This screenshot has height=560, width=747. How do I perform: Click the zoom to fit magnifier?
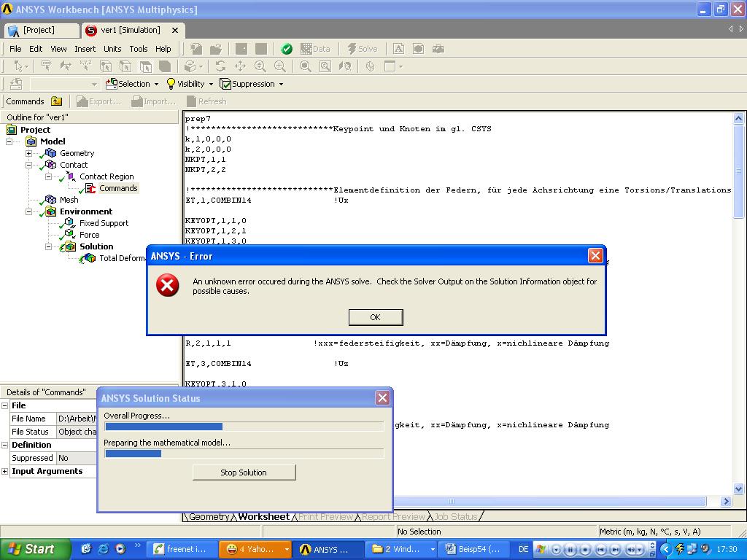point(306,66)
